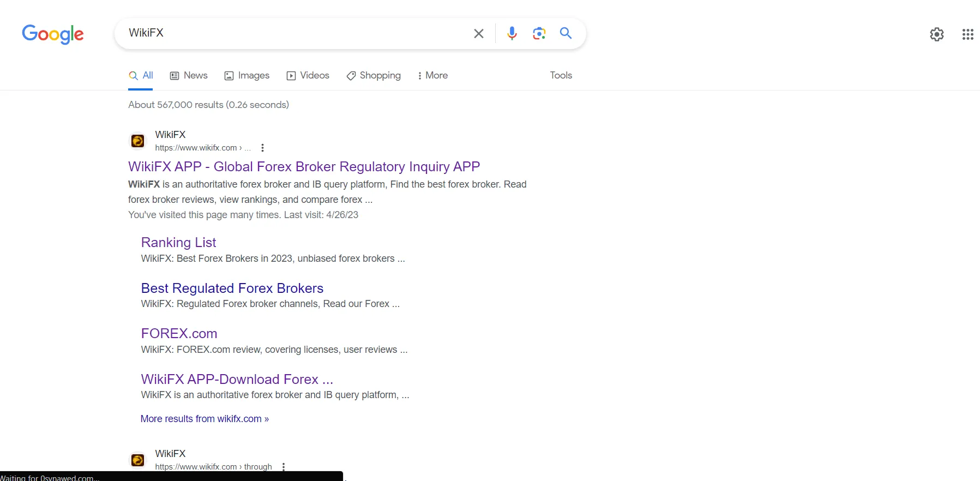Click the 'Last visit: 4/26/23' note
The height and width of the screenshot is (481, 980).
[x=321, y=215]
